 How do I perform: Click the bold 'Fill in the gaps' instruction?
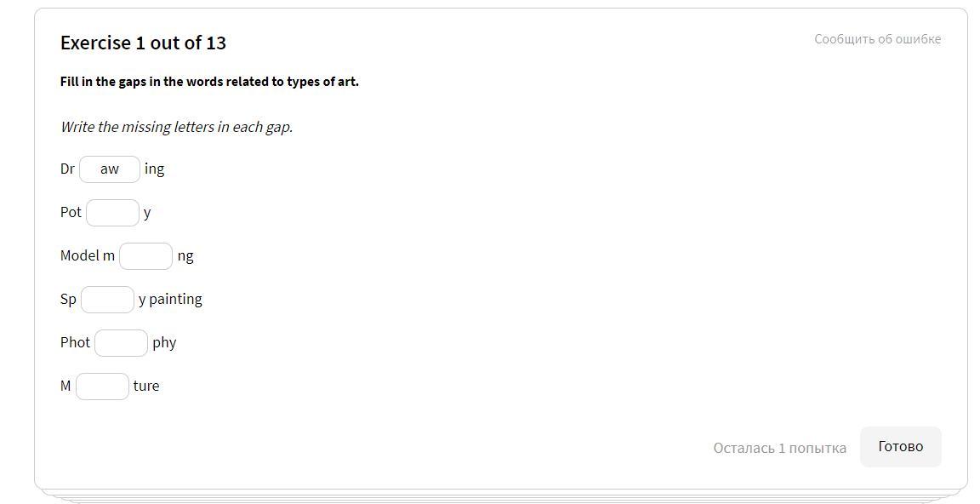point(209,82)
